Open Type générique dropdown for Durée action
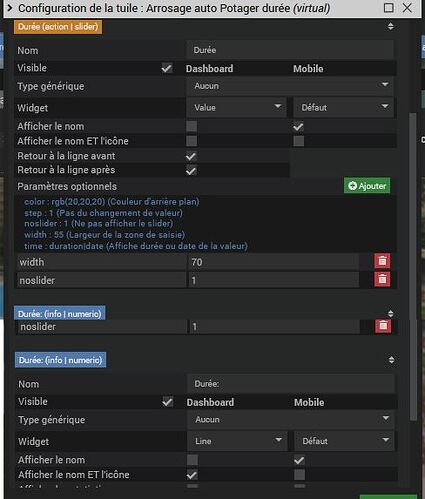425x499 pixels. click(290, 86)
